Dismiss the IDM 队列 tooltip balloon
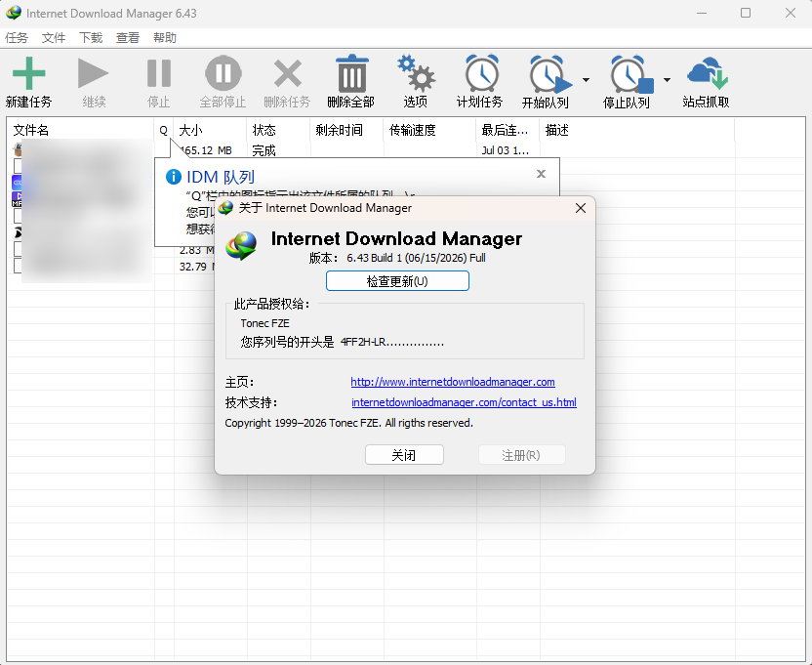Screen dimensions: 812x665 point(541,174)
